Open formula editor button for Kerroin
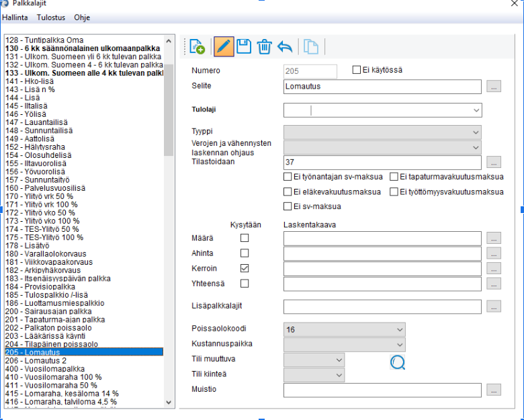 494,268
